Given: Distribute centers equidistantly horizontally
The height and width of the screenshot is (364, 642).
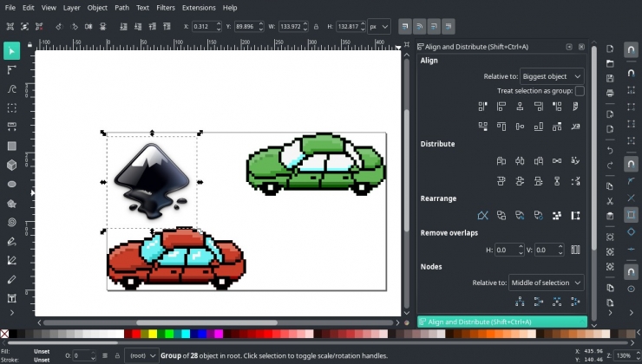Looking at the screenshot, I should (x=520, y=160).
